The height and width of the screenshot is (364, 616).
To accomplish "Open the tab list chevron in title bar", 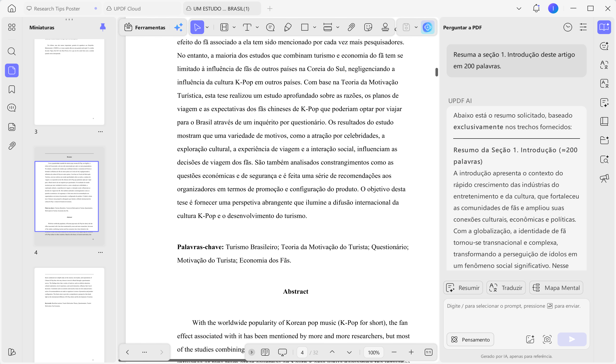I will pos(519,9).
